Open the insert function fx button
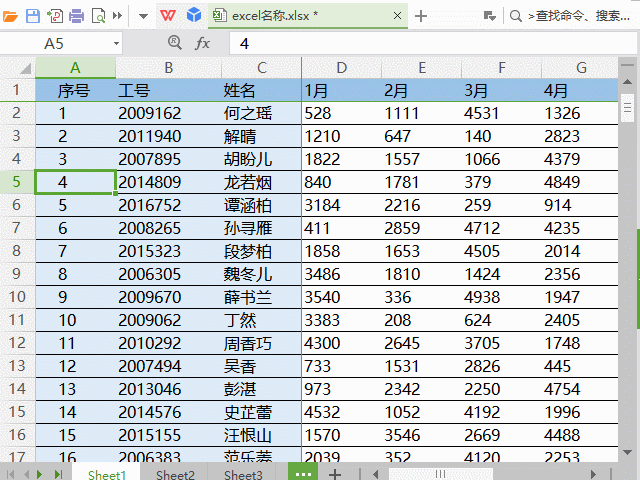The image size is (640, 480). coord(202,43)
